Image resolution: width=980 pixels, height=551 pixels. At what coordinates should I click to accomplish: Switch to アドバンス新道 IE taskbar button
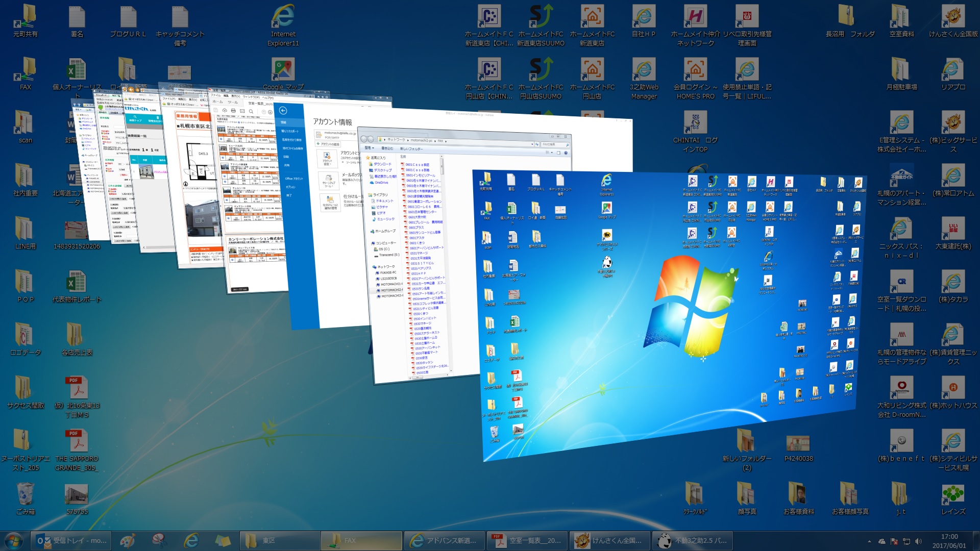click(x=445, y=540)
